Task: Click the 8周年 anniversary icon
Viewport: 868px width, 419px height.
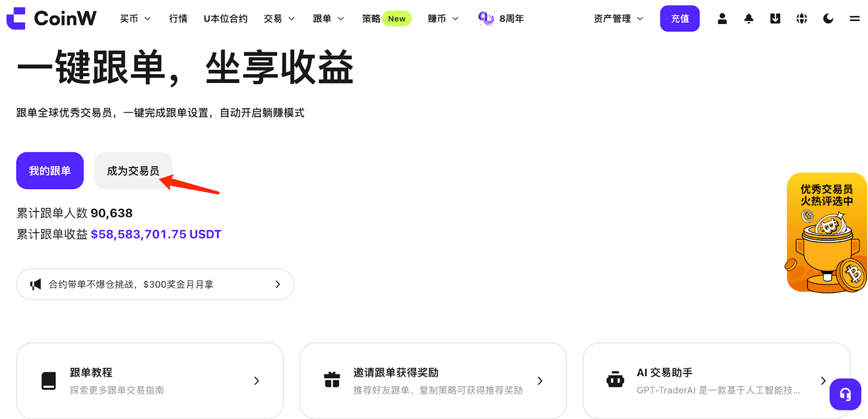Action: coord(486,18)
